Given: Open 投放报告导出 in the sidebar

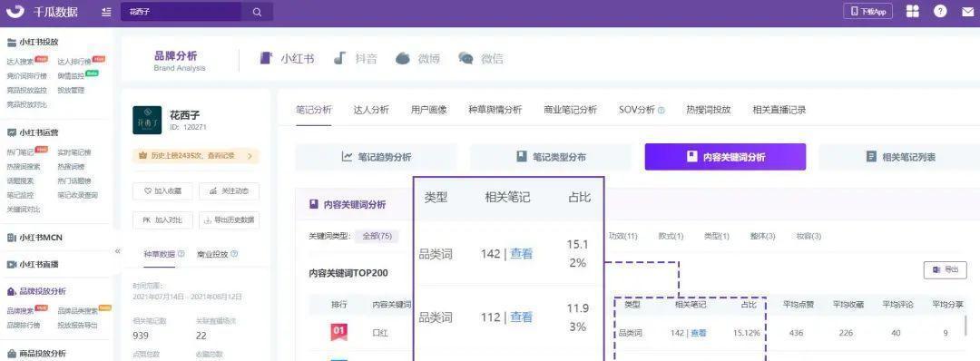Looking at the screenshot, I should click(x=78, y=325).
